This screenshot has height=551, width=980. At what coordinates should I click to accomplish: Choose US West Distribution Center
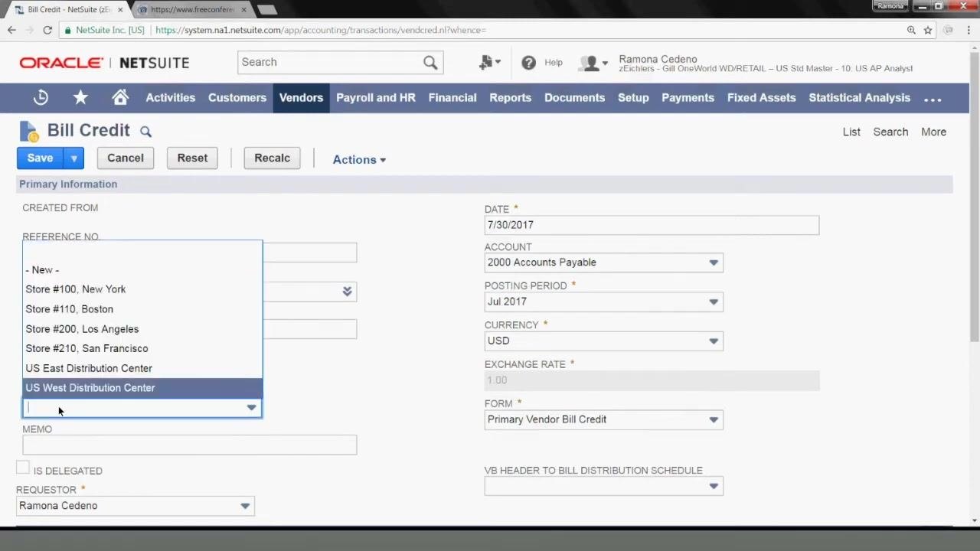coord(142,388)
